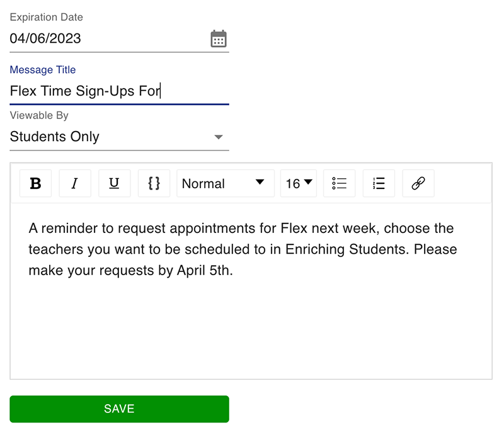Open the font size 16 dropdown

point(298,183)
